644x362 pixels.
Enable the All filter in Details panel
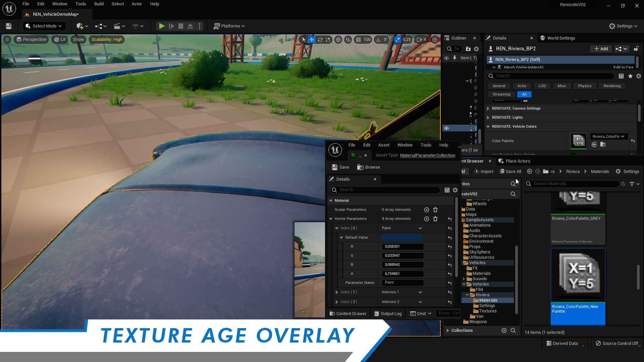pyautogui.click(x=524, y=94)
